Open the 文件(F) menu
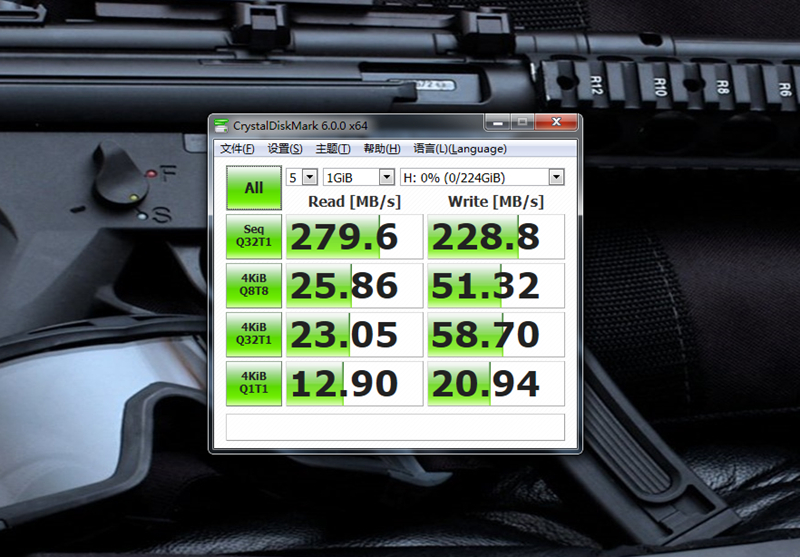800x557 pixels. (x=237, y=149)
